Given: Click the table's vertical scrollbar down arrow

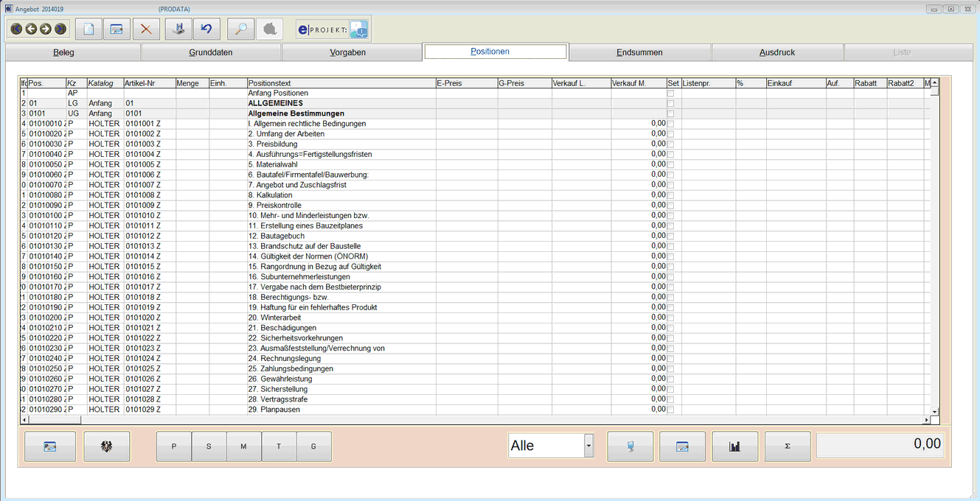Looking at the screenshot, I should 934,412.
